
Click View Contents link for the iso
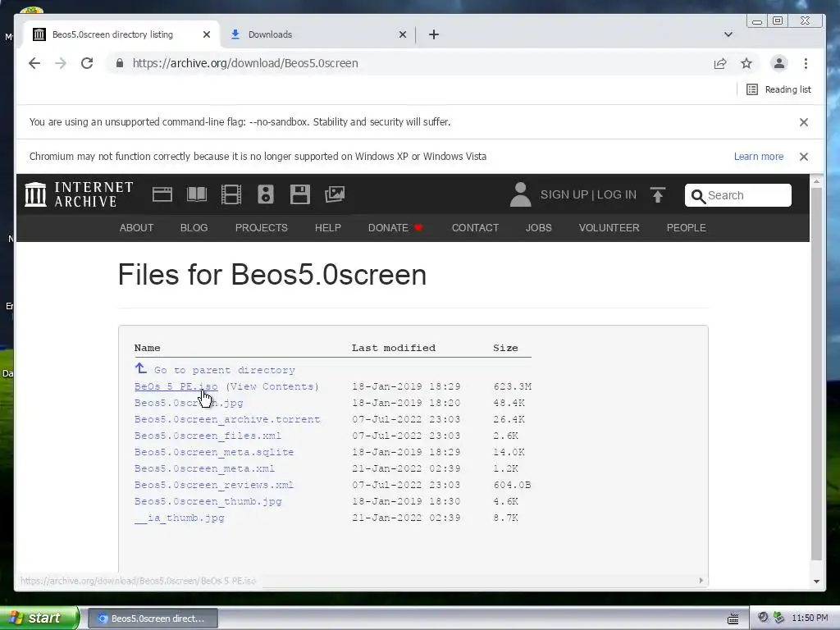coord(272,386)
